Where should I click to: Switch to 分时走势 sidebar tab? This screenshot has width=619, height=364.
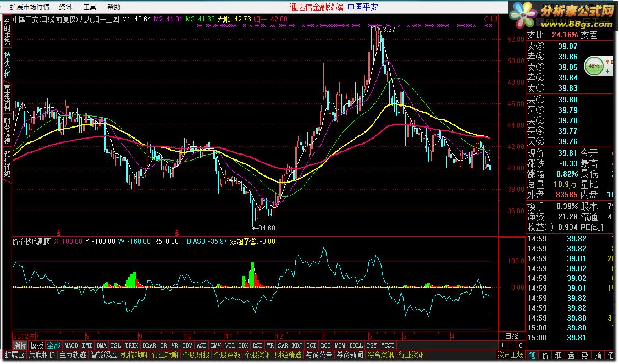(x=7, y=31)
